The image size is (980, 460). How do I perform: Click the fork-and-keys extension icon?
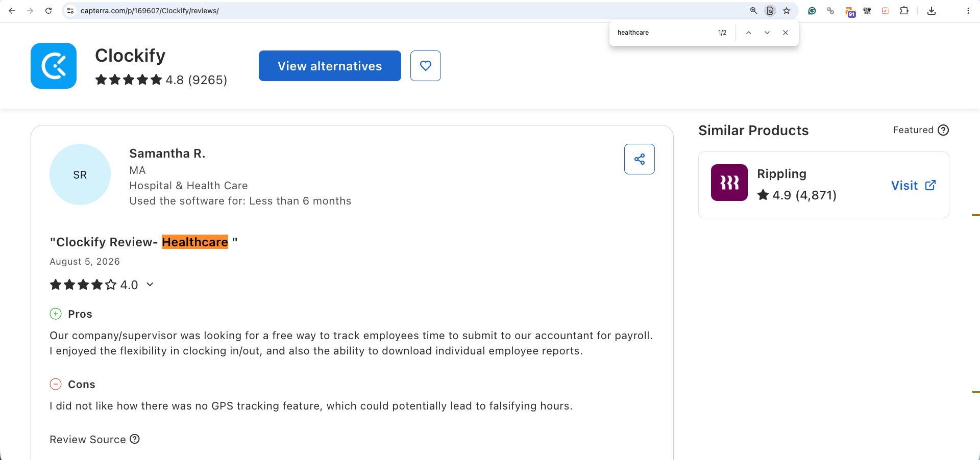[x=867, y=11]
